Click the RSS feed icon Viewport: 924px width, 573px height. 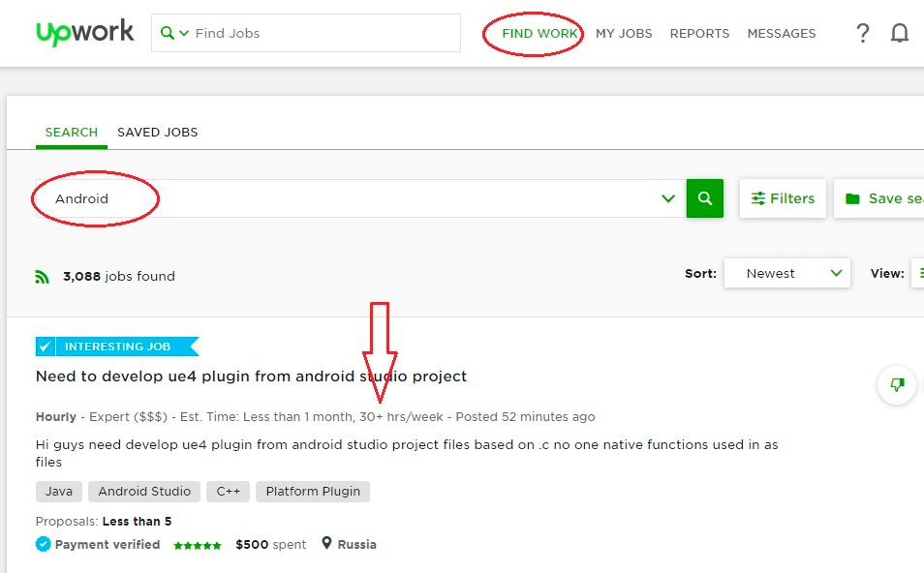click(x=43, y=277)
